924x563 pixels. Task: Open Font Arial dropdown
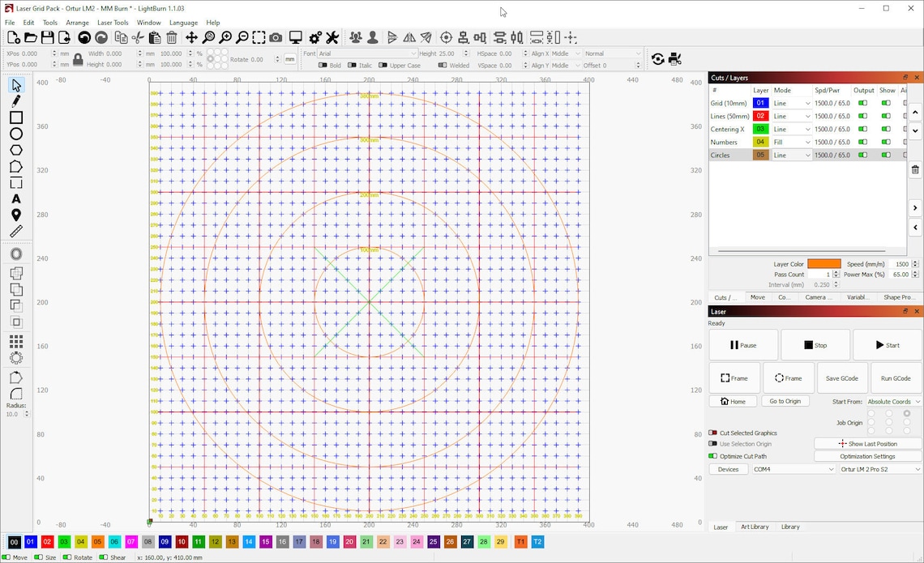coord(367,53)
